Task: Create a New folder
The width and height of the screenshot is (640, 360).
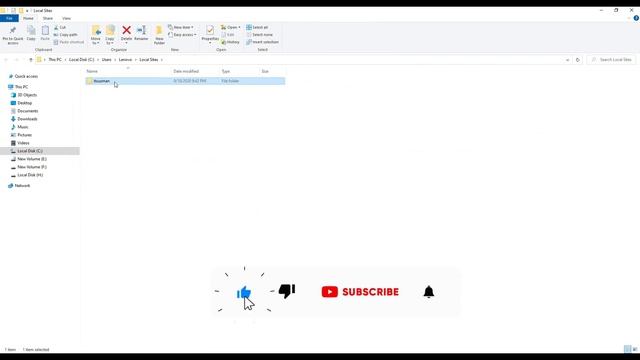Action: (159, 35)
